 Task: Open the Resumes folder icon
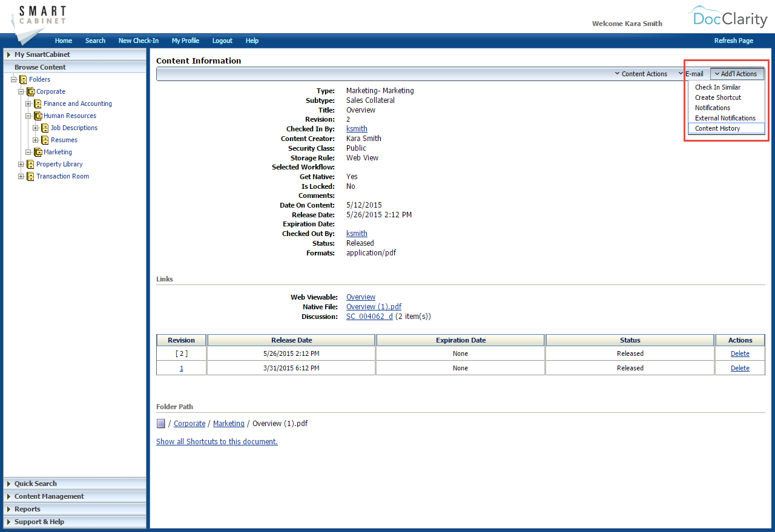click(44, 140)
